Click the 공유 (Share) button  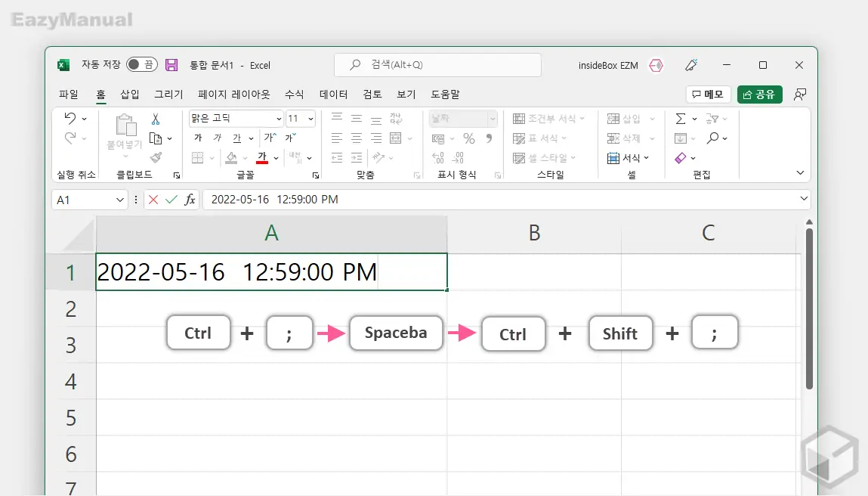pyautogui.click(x=759, y=94)
